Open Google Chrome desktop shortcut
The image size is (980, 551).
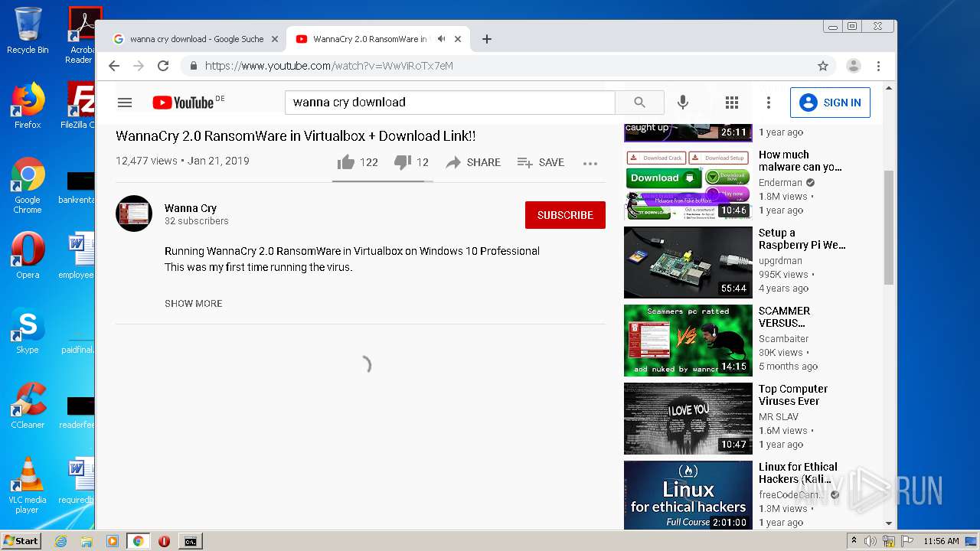(x=28, y=186)
